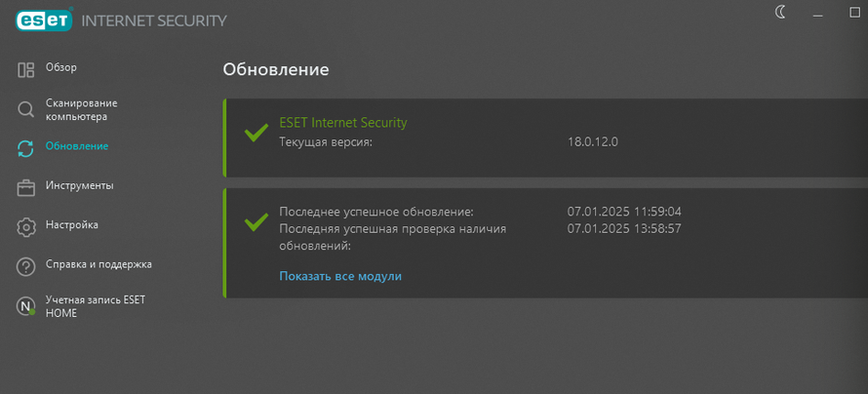Toggle dark mode with the moon icon
The image size is (868, 394).
tap(781, 12)
